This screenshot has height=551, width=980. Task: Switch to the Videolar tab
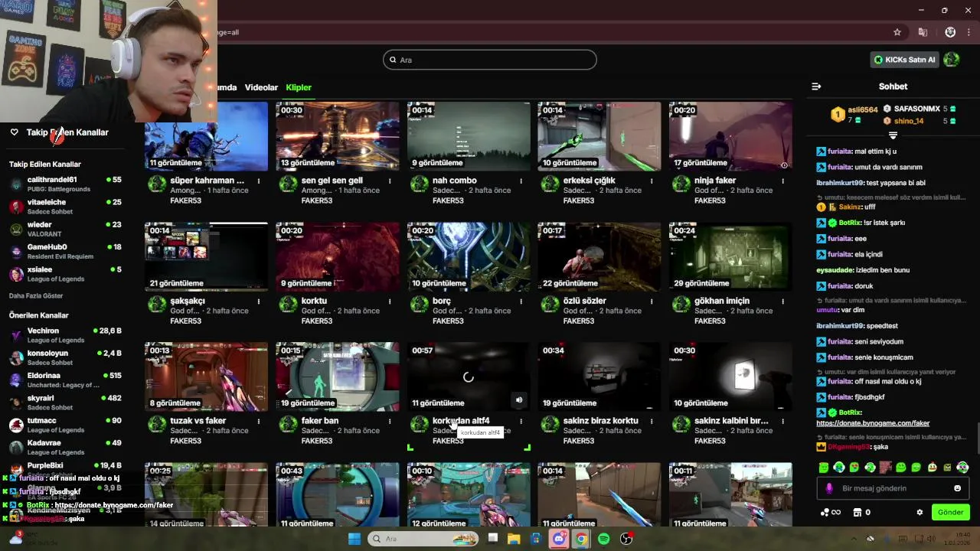coord(261,87)
